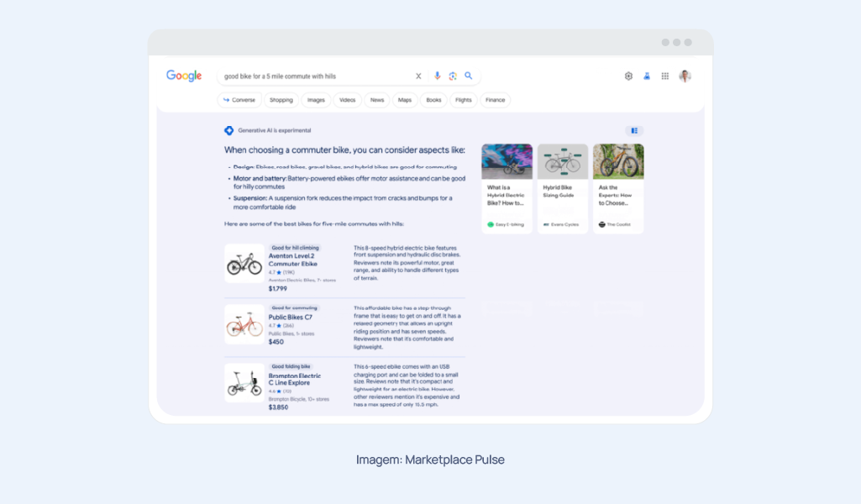861x504 pixels.
Task: Toggle the AI result layout view icon
Action: tap(634, 131)
